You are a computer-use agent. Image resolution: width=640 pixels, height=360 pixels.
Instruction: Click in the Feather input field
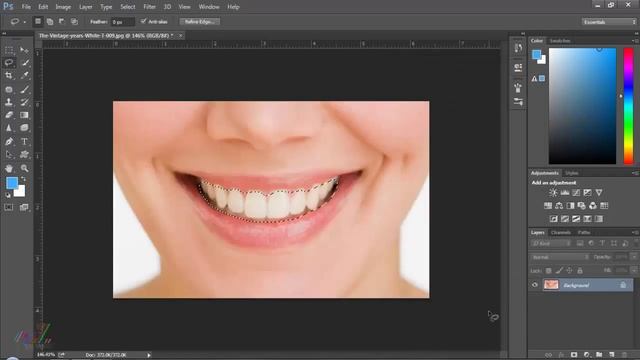pyautogui.click(x=122, y=22)
